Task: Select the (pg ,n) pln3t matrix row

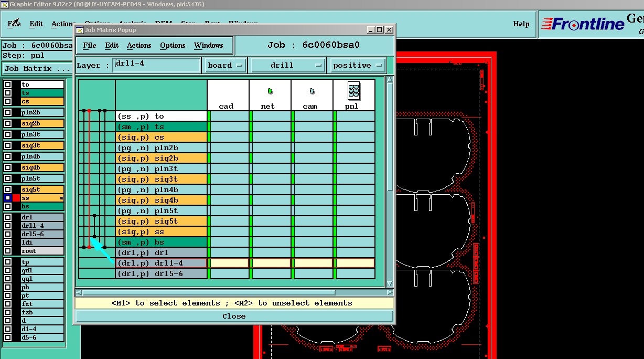Action: (162, 169)
